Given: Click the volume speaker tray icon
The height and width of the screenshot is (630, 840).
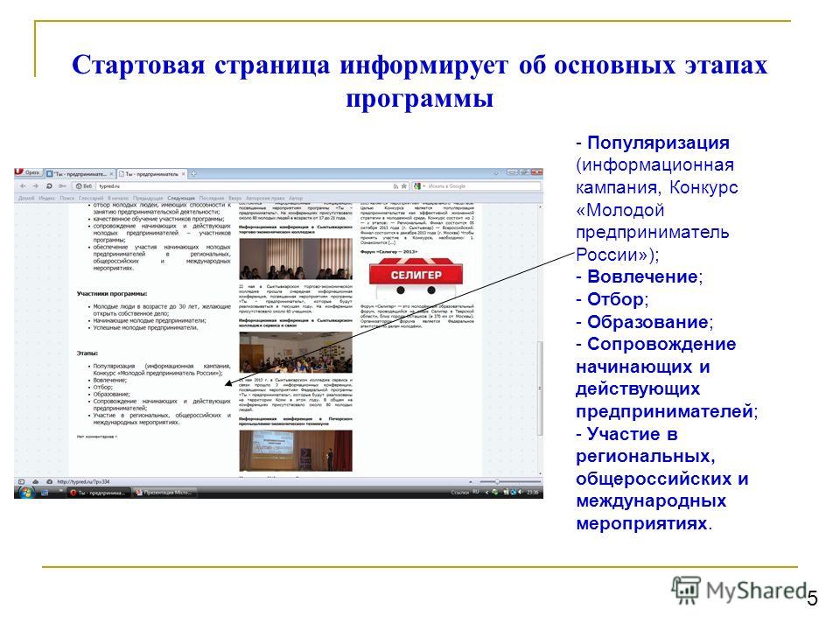Looking at the screenshot, I should pos(520,492).
